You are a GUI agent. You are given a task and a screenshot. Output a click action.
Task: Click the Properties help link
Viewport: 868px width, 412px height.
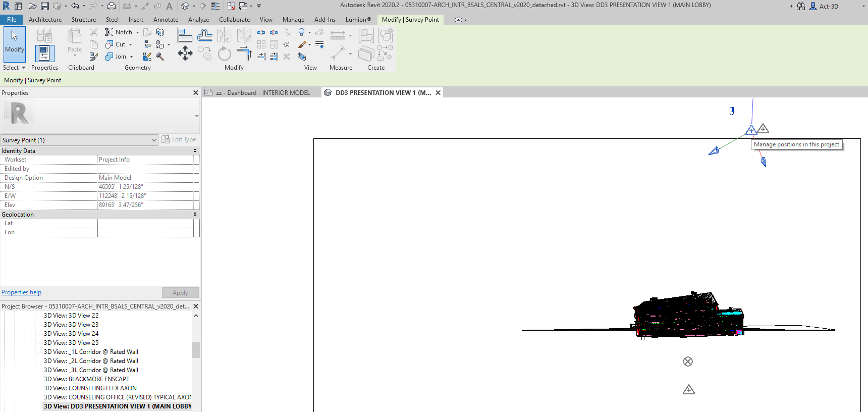pyautogui.click(x=21, y=292)
